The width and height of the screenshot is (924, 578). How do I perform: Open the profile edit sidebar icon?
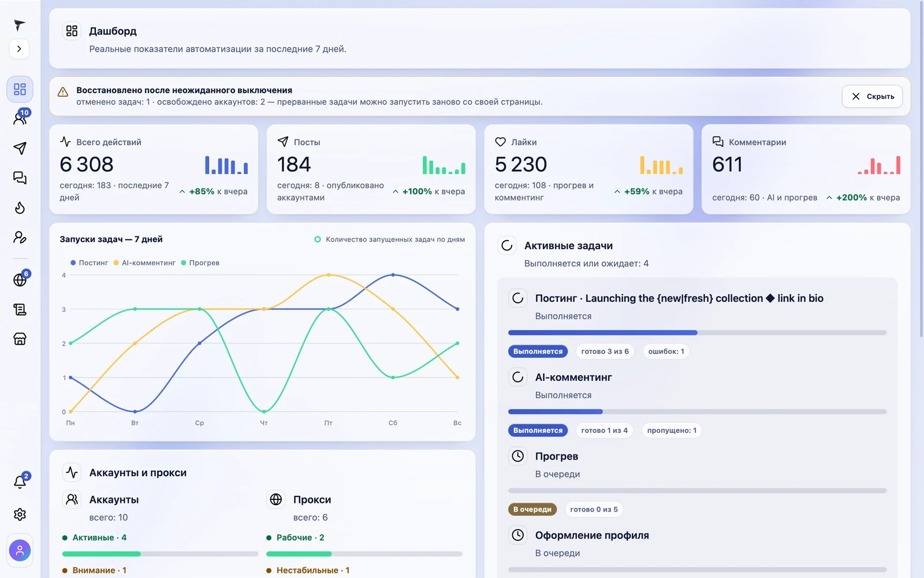tap(20, 238)
